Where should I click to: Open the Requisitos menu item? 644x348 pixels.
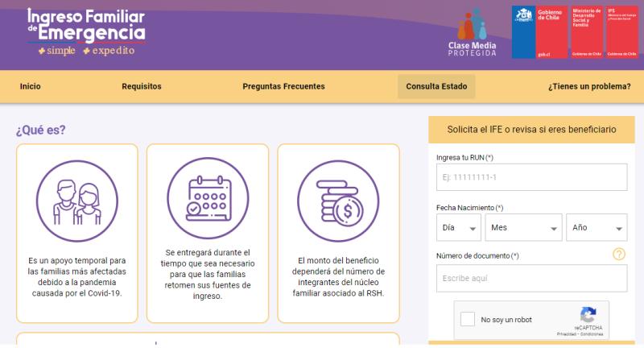[142, 86]
